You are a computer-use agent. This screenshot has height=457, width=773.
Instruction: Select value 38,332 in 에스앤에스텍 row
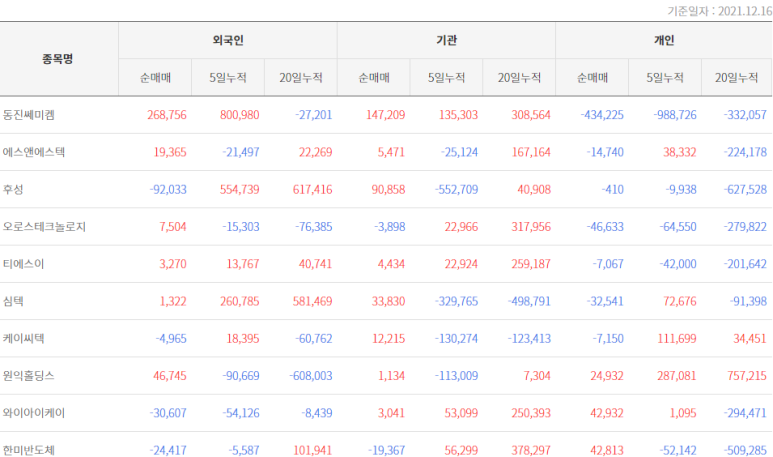pos(680,152)
